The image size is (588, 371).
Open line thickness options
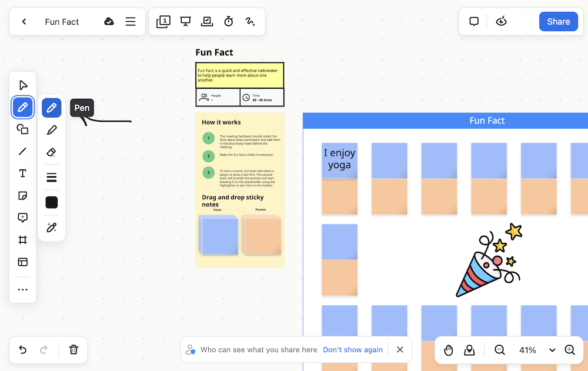(52, 178)
